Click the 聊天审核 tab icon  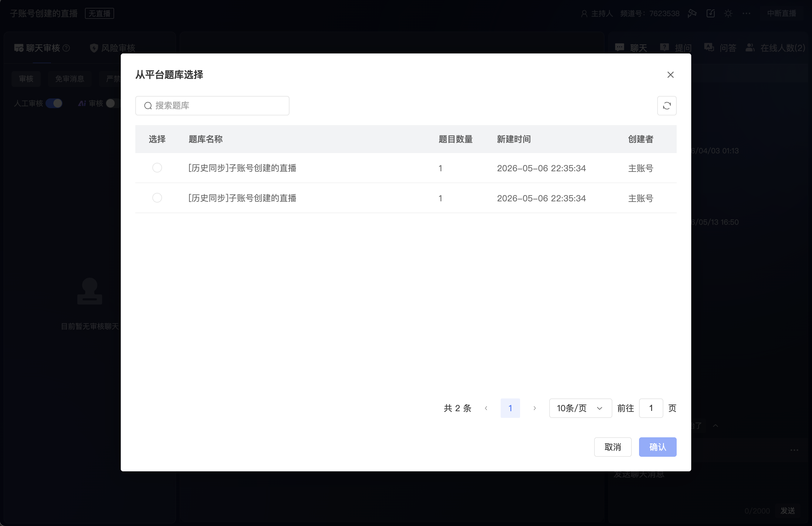click(x=19, y=48)
